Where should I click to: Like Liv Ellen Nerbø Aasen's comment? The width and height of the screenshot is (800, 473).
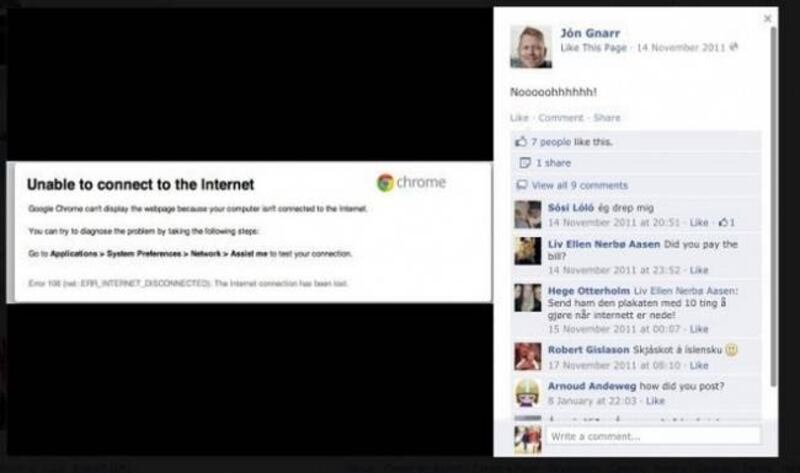tap(698, 269)
